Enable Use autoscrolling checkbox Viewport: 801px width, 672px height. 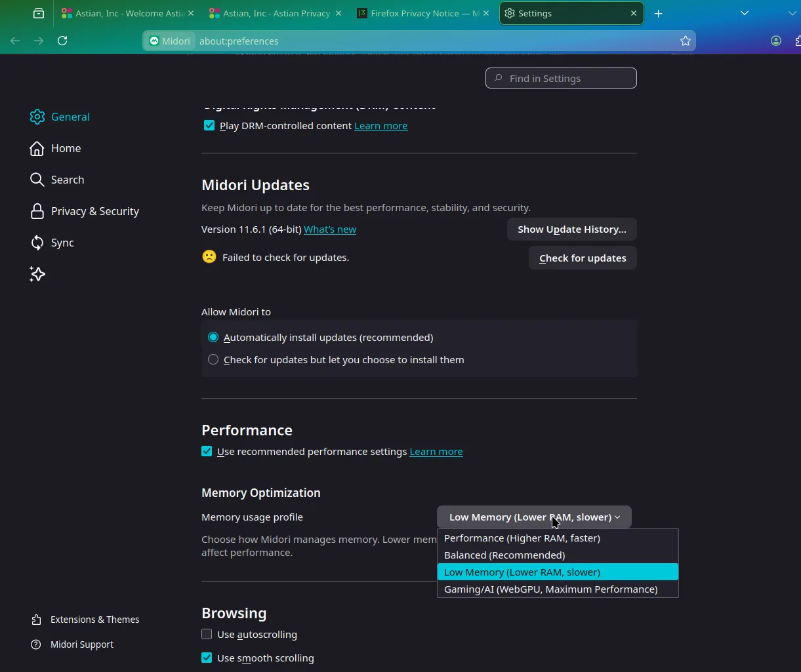[207, 634]
